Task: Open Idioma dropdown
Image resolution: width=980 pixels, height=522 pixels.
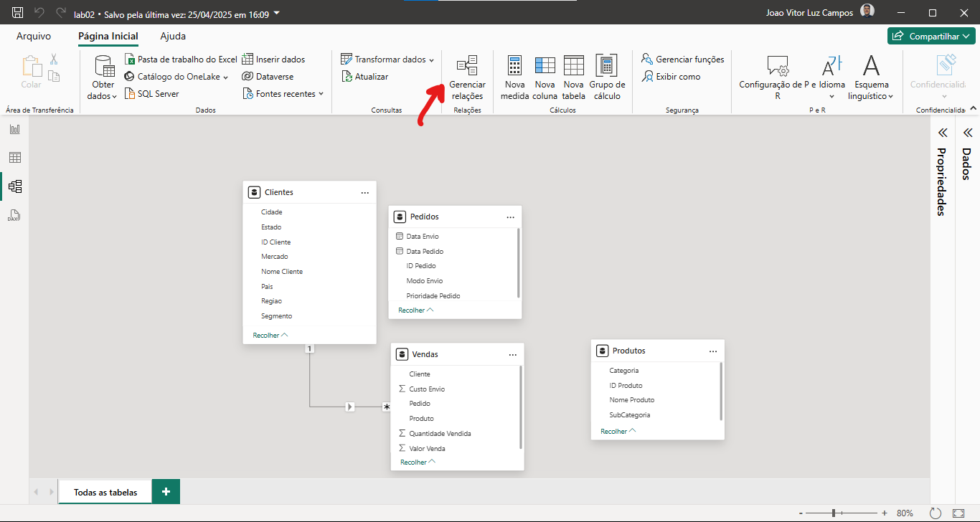Action: pyautogui.click(x=832, y=77)
